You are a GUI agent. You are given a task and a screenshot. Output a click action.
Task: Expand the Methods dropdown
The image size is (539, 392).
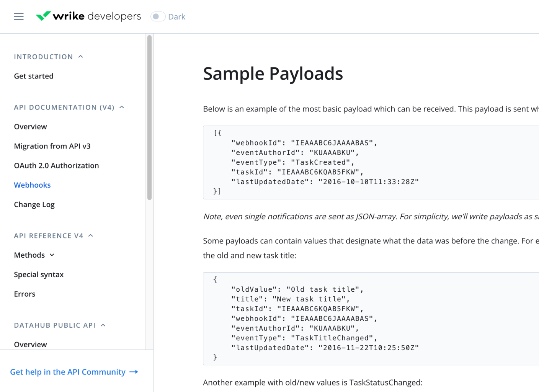[x=52, y=255]
